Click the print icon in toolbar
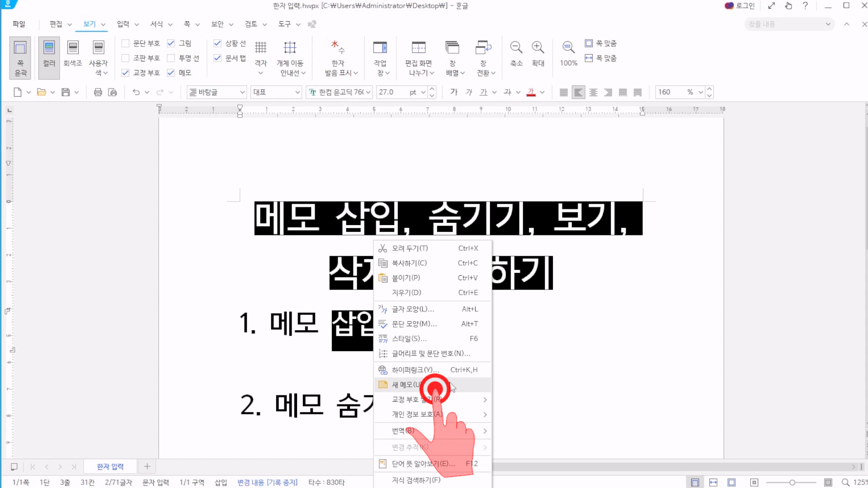The height and width of the screenshot is (488, 868). 98,92
